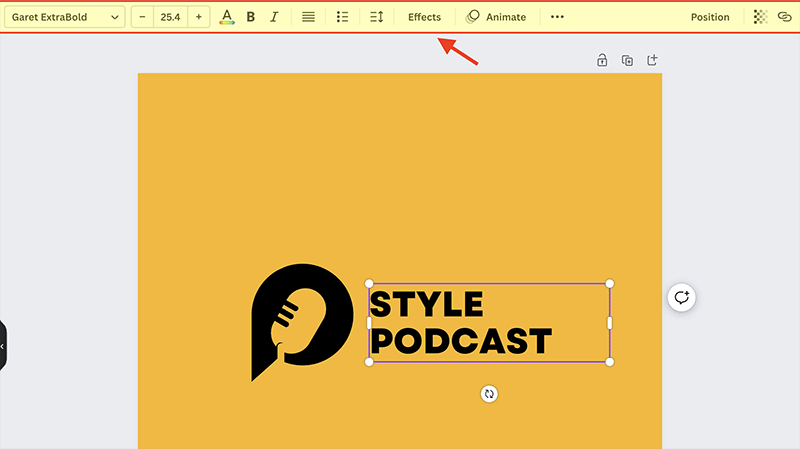
Task: Add a link to the text
Action: [784, 17]
